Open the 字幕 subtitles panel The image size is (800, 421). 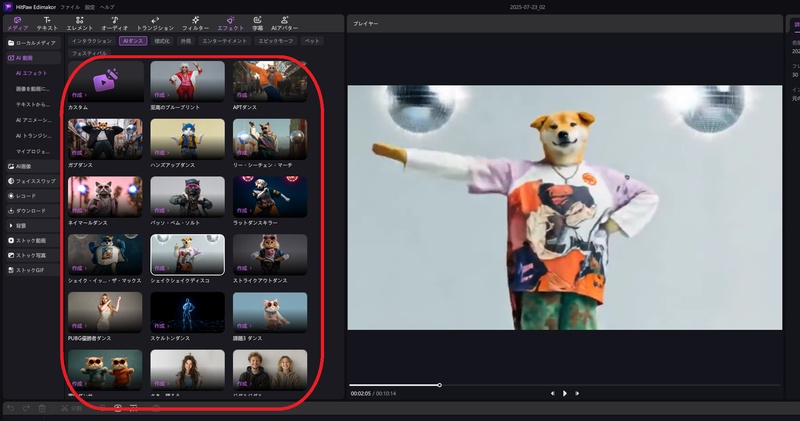(x=258, y=23)
